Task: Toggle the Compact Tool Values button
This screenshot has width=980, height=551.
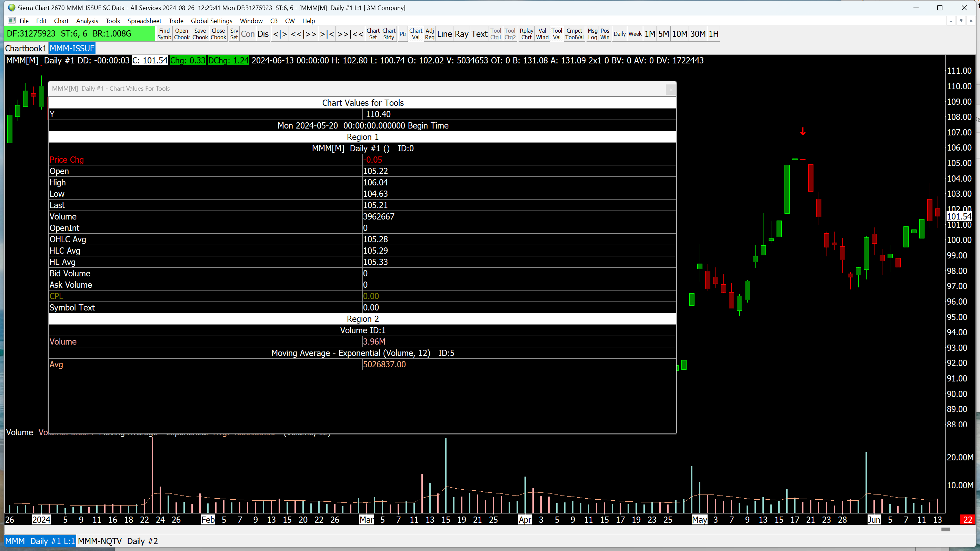Action: tap(574, 34)
